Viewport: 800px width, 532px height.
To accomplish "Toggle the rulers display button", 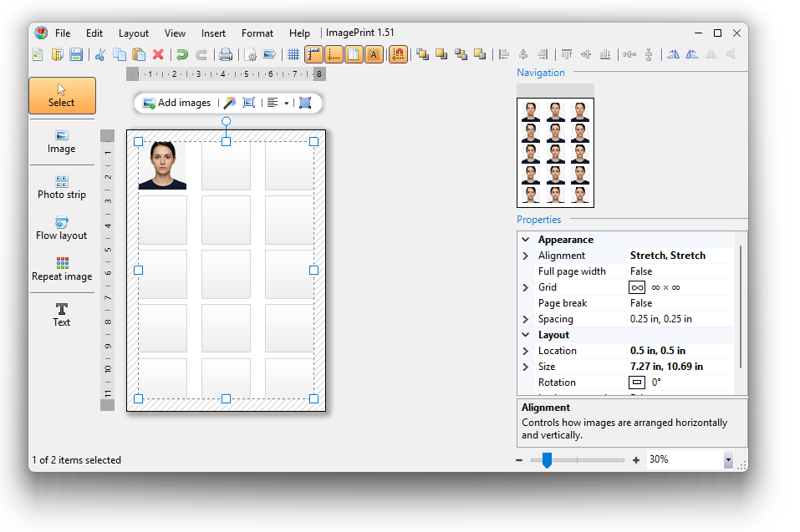I will [x=314, y=55].
